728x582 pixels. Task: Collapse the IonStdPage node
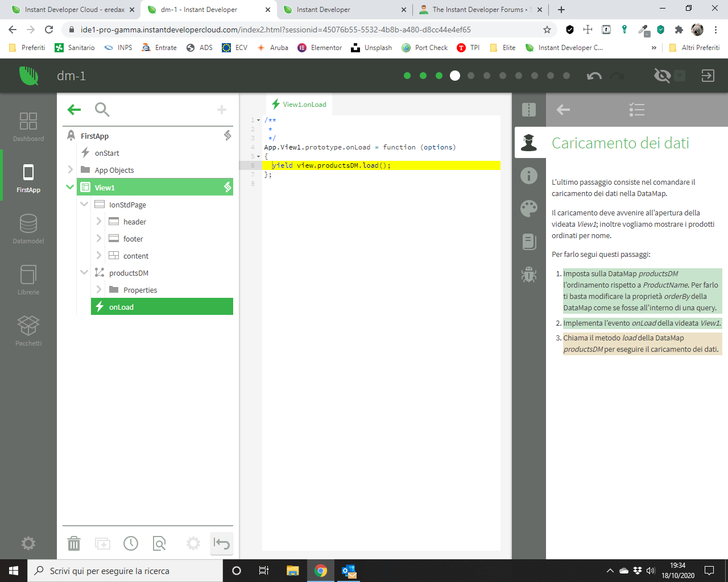click(x=84, y=204)
